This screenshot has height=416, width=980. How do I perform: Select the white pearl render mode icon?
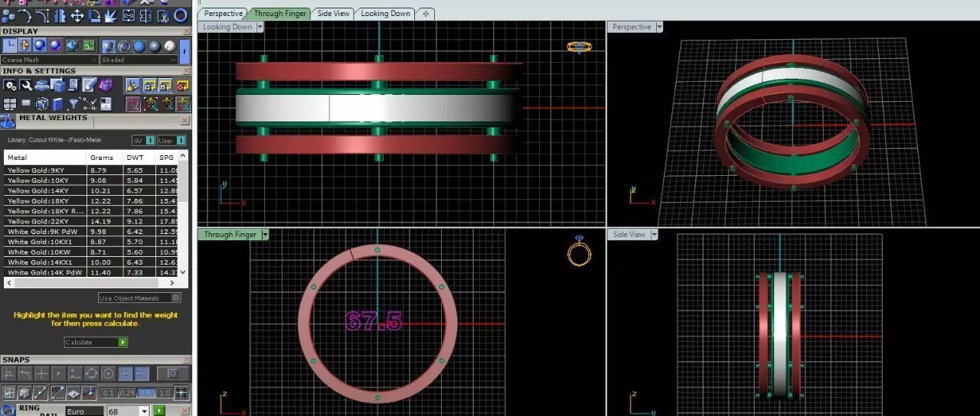[x=170, y=46]
